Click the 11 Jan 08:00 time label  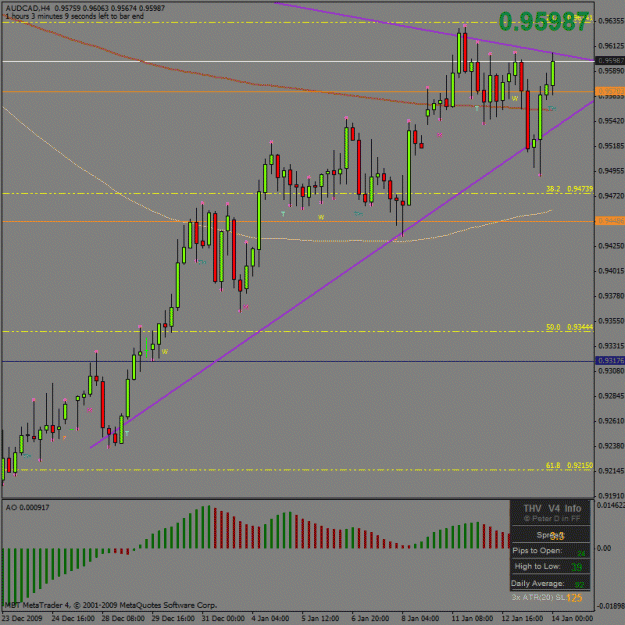click(x=473, y=618)
